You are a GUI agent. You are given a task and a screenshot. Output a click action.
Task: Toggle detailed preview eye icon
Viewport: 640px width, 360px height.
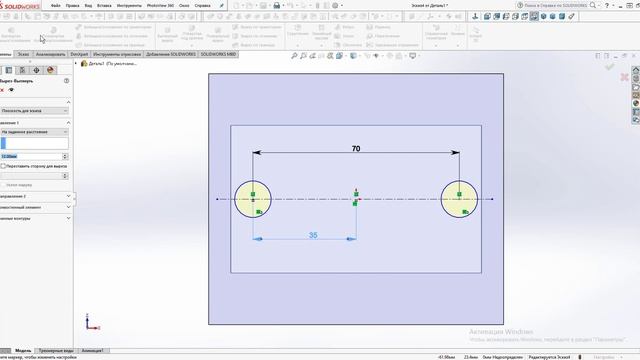pos(11,90)
